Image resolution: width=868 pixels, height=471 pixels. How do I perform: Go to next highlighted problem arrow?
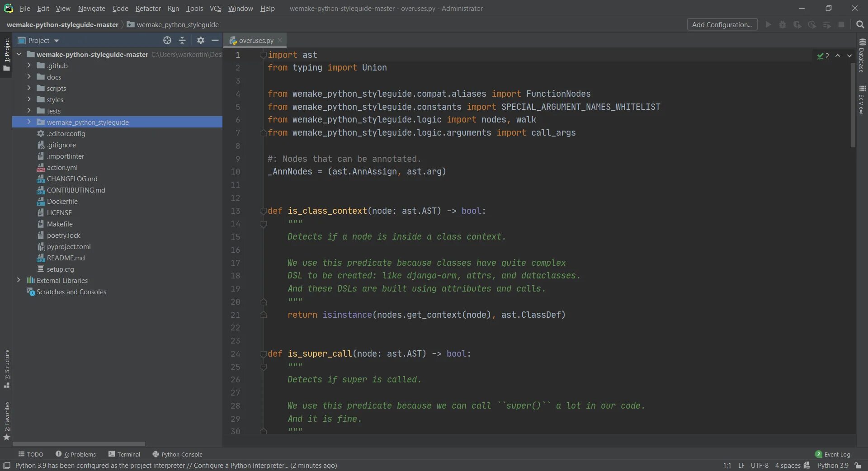(849, 56)
